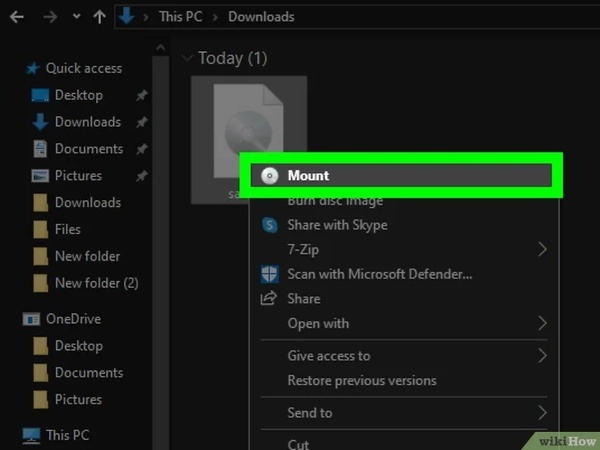Click the Files folder icon
Image resolution: width=600 pixels, height=450 pixels.
tap(41, 229)
